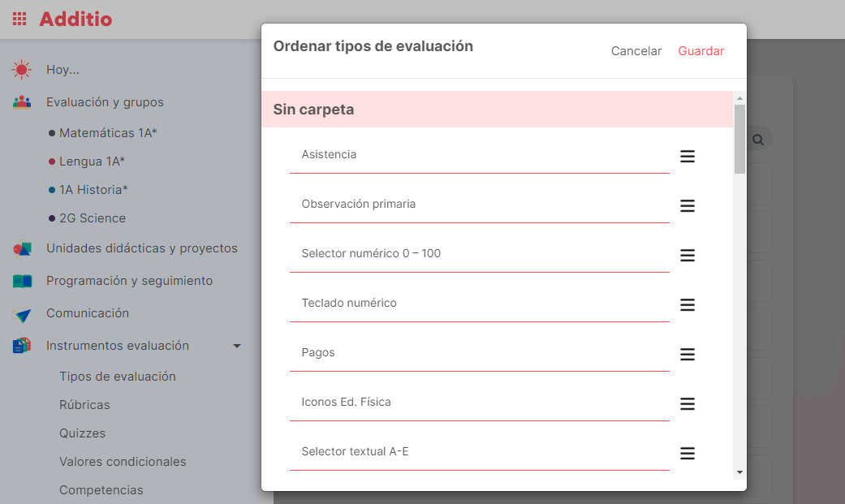Open Comunicación in the sidebar
This screenshot has height=504, width=845.
coord(88,313)
